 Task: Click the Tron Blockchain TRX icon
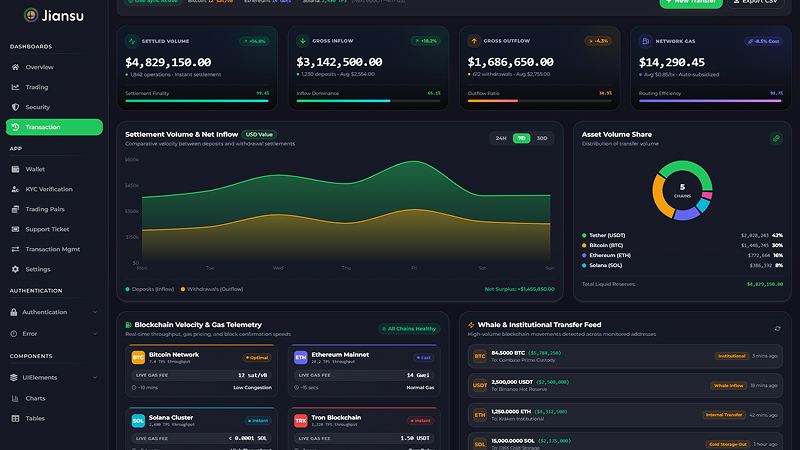coord(301,421)
